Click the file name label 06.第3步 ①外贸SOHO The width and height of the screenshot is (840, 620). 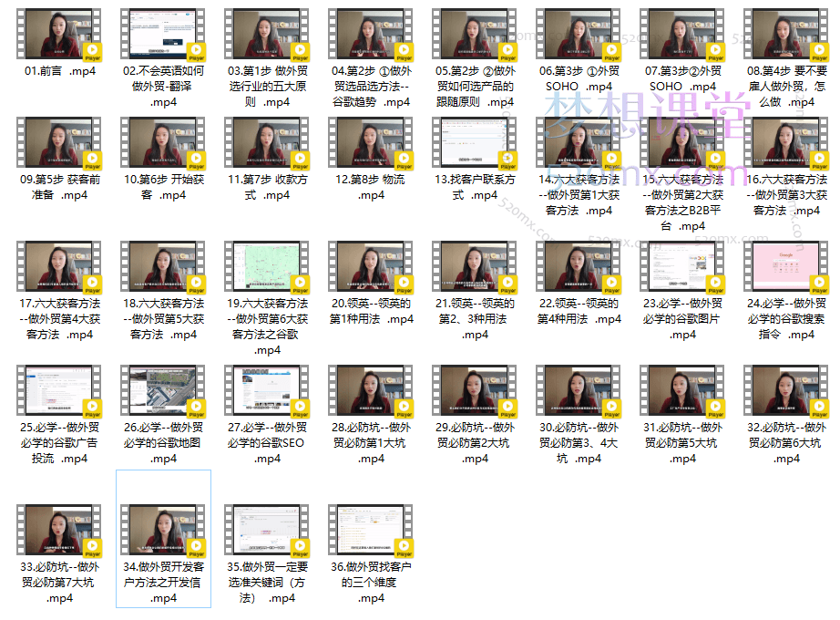pyautogui.click(x=579, y=78)
